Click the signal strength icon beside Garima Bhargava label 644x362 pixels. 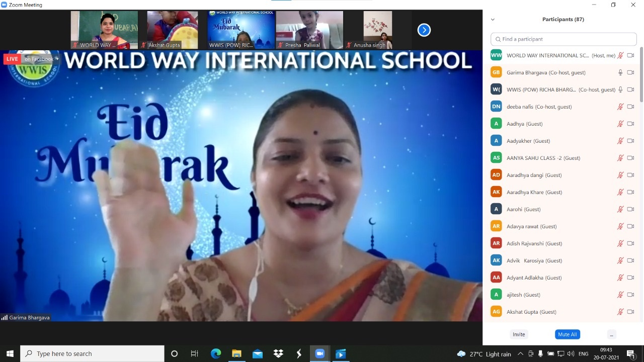[5, 318]
